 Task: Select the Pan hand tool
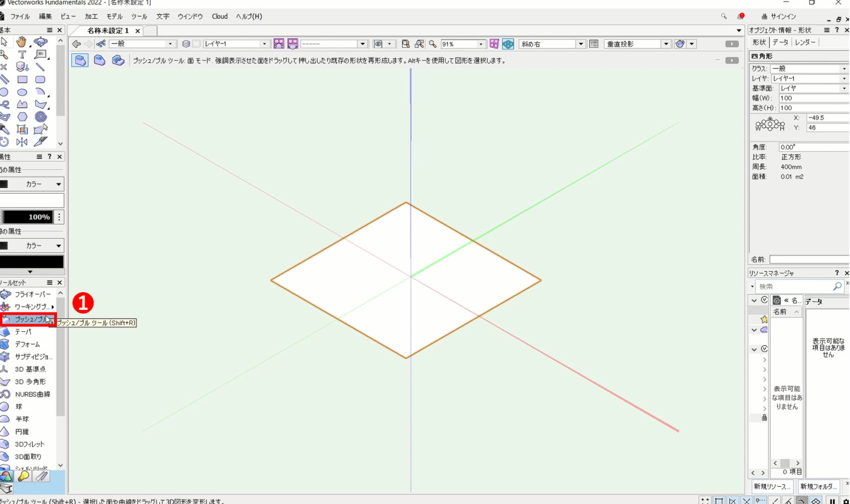pyautogui.click(x=22, y=41)
